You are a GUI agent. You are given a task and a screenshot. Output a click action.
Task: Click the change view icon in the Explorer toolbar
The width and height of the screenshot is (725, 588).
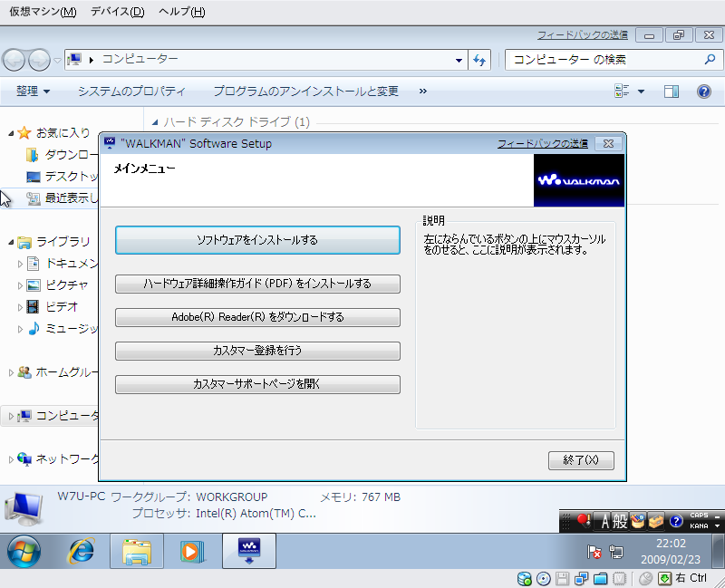click(622, 92)
